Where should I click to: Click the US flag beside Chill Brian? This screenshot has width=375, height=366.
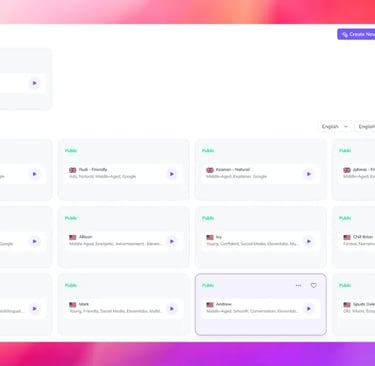[x=347, y=237]
